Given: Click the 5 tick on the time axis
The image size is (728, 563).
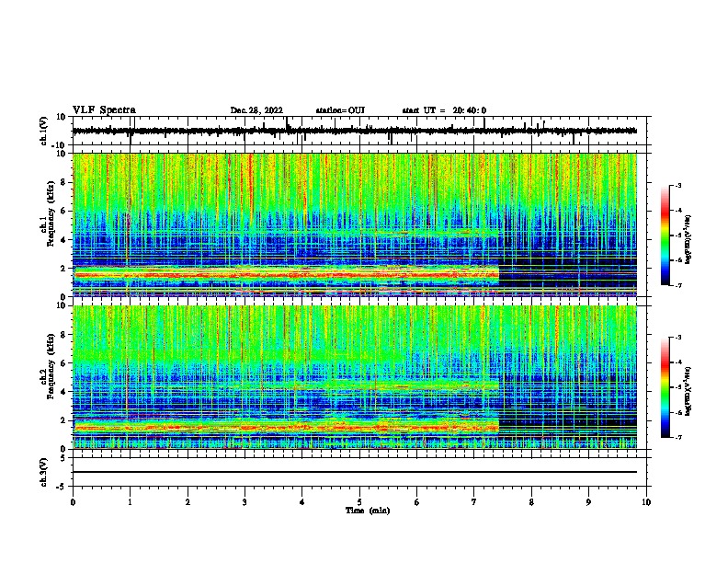Looking at the screenshot, I should tap(359, 502).
